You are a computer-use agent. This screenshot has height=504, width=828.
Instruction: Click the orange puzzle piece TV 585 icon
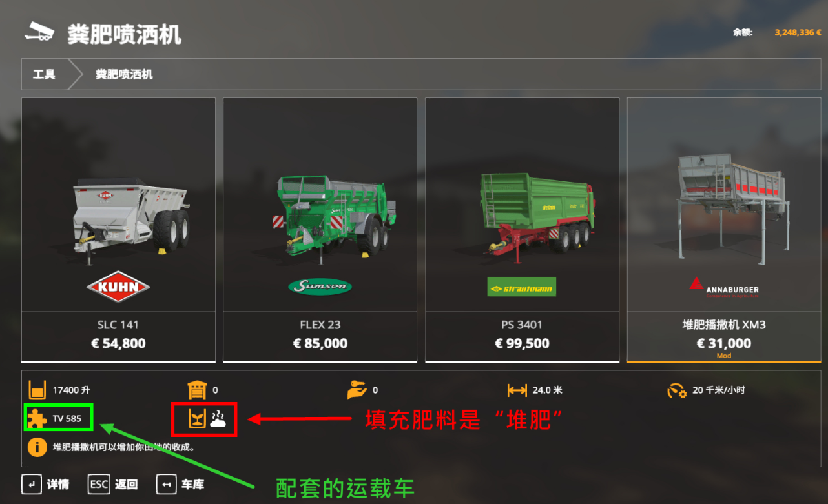[37, 418]
